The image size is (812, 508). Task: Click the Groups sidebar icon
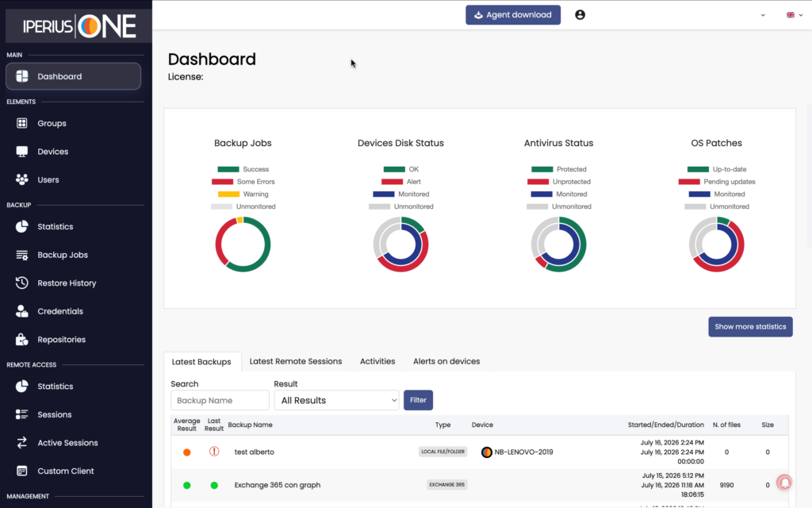21,123
